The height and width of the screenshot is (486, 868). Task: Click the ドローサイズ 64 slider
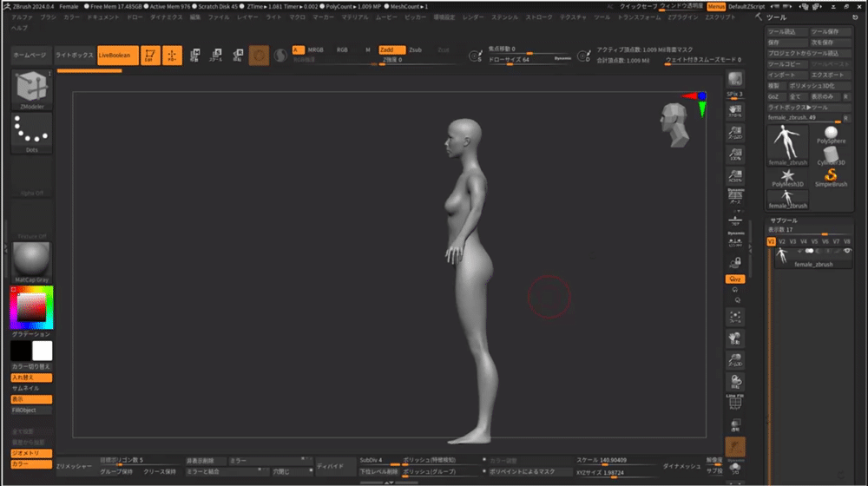coord(529,60)
